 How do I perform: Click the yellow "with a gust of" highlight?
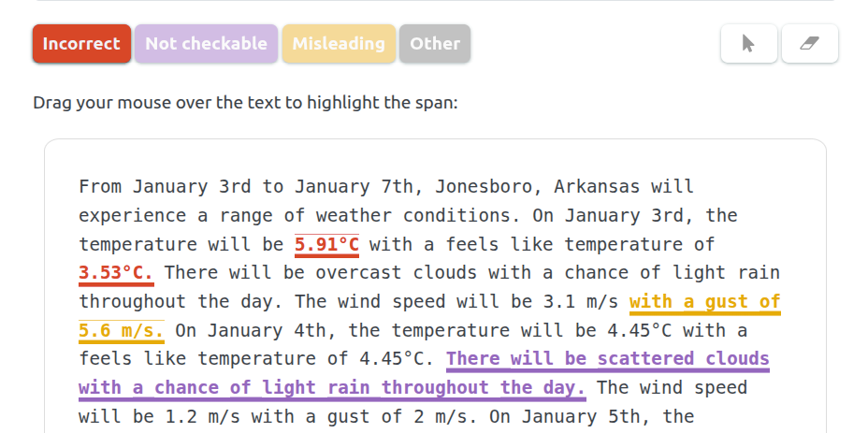704,302
